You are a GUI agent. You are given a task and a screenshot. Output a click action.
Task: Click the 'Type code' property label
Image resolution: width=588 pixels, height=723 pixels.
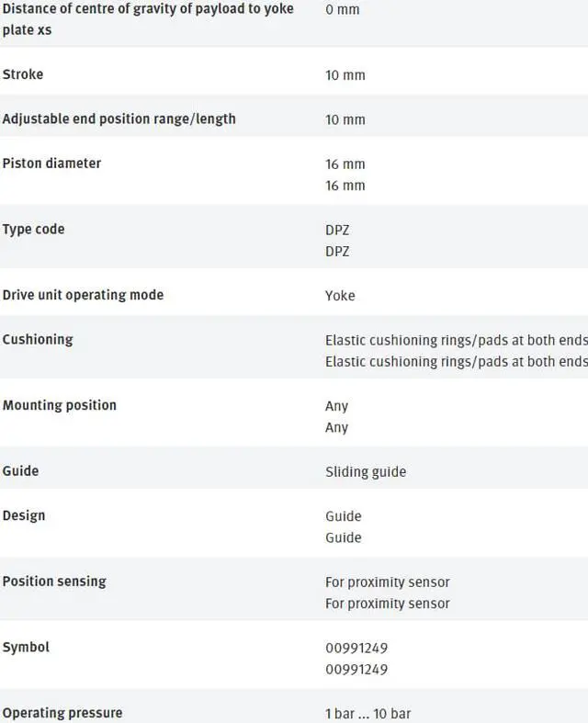(x=33, y=229)
